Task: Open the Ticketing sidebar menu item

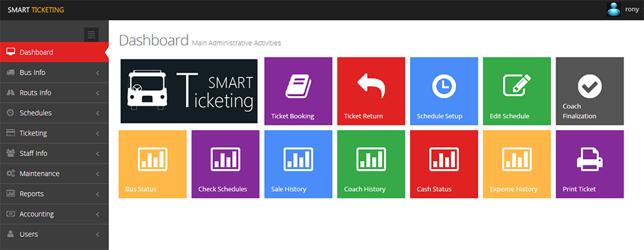Action: coord(54,134)
